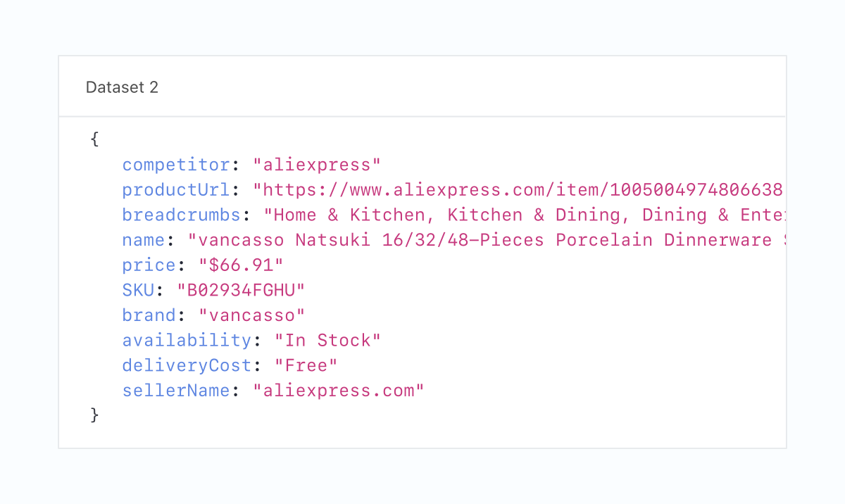Click the competitor key

click(x=176, y=165)
